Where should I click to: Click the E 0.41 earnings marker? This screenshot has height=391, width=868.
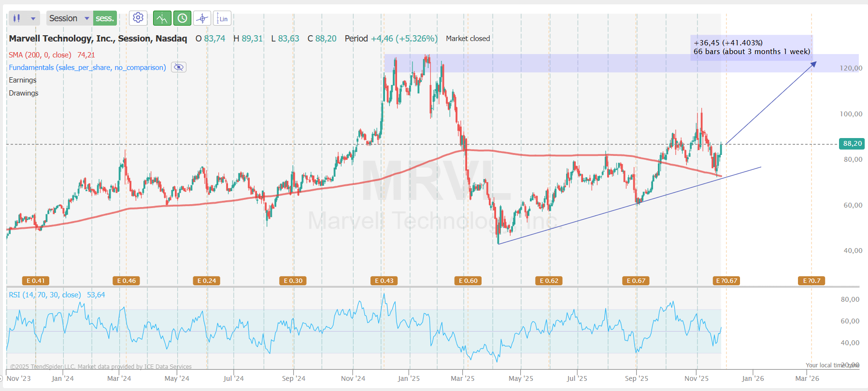coord(36,280)
